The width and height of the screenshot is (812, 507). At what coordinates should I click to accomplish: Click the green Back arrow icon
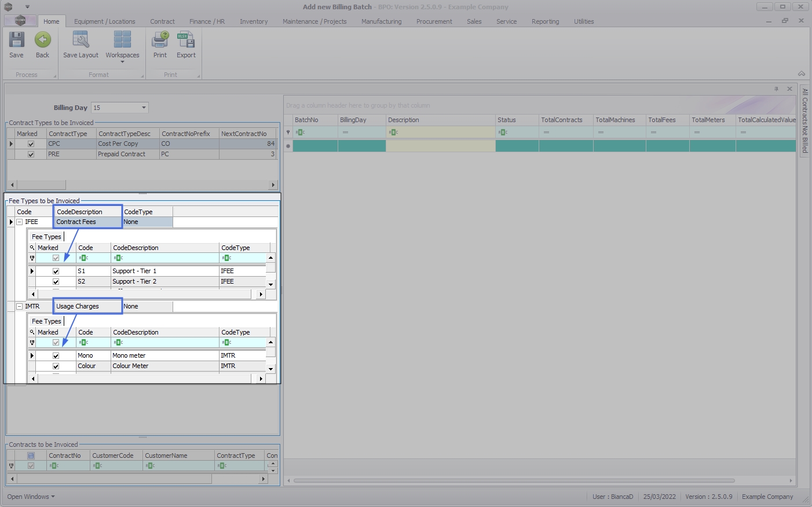pos(42,41)
